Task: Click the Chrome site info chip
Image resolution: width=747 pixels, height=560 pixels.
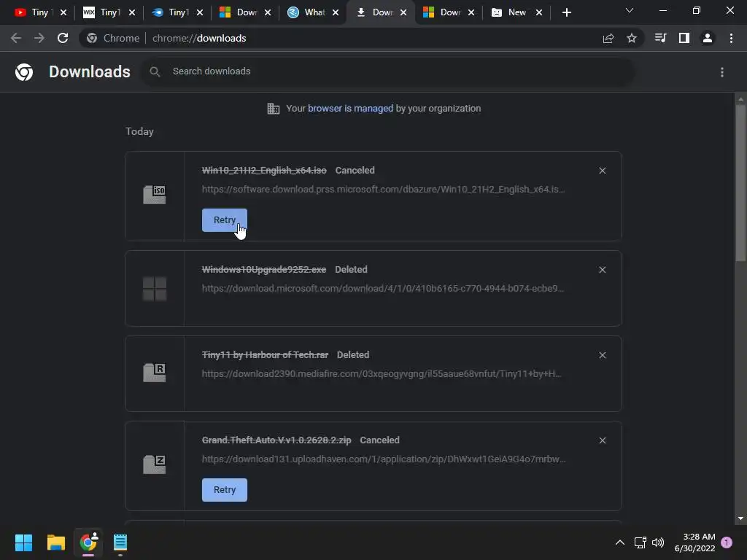Action: click(113, 38)
